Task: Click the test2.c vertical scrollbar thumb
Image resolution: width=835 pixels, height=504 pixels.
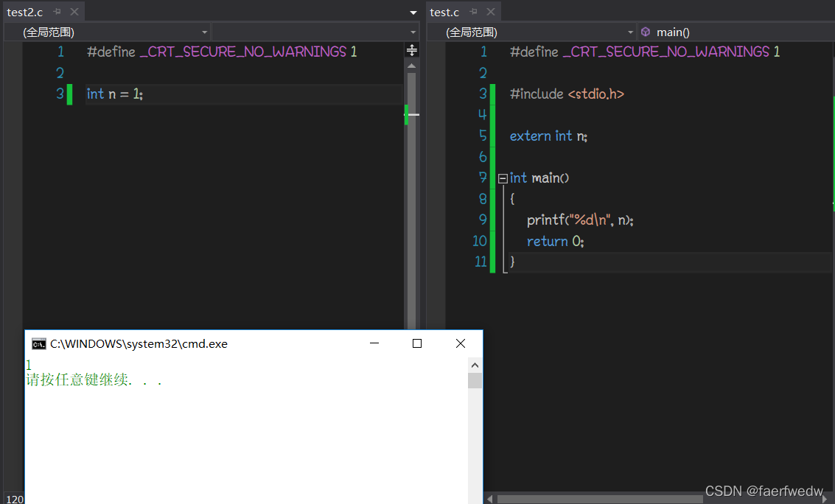Action: (x=412, y=200)
